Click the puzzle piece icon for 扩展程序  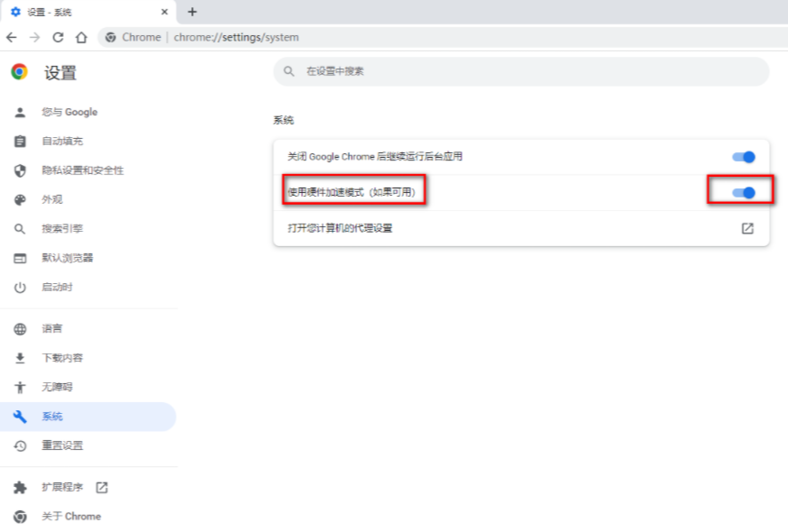tap(20, 487)
